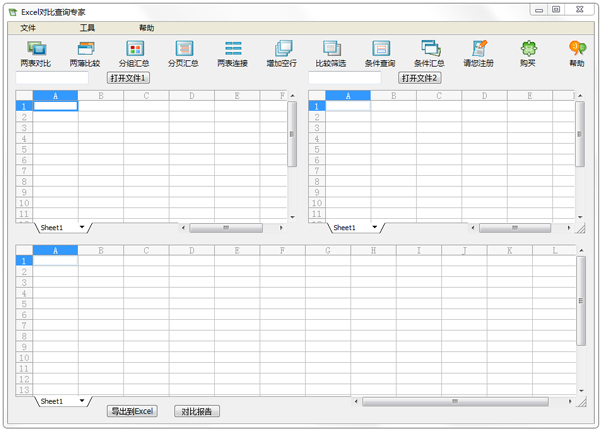Open the 请您注册 registration icon

[x=479, y=54]
